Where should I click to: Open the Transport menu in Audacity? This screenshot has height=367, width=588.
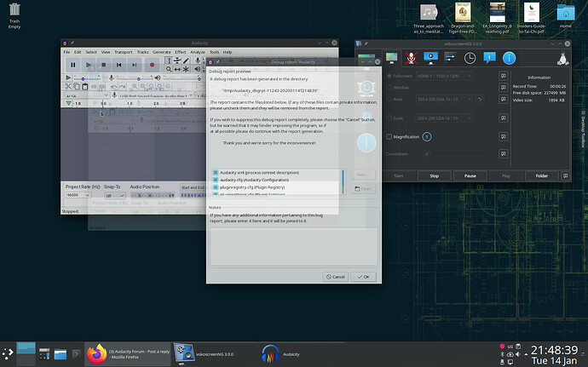pyautogui.click(x=124, y=52)
